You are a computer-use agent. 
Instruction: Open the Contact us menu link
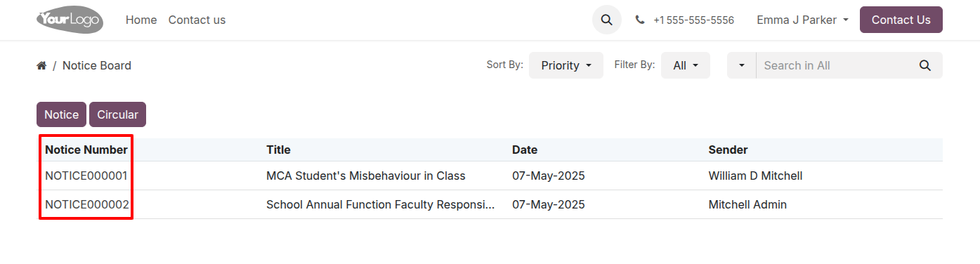click(197, 20)
